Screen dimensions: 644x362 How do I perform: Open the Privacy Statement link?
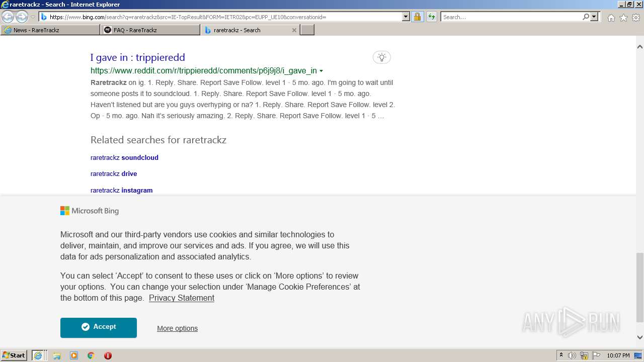tap(182, 298)
